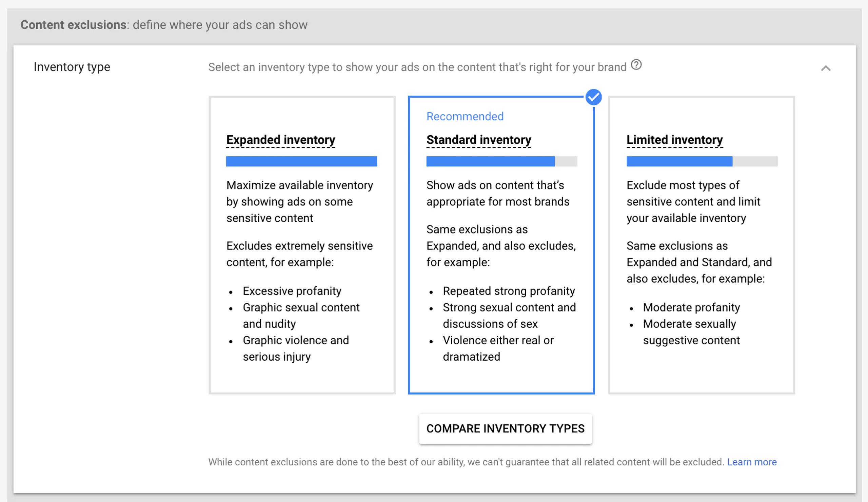Click the Limited inventory reach bar

point(701,161)
